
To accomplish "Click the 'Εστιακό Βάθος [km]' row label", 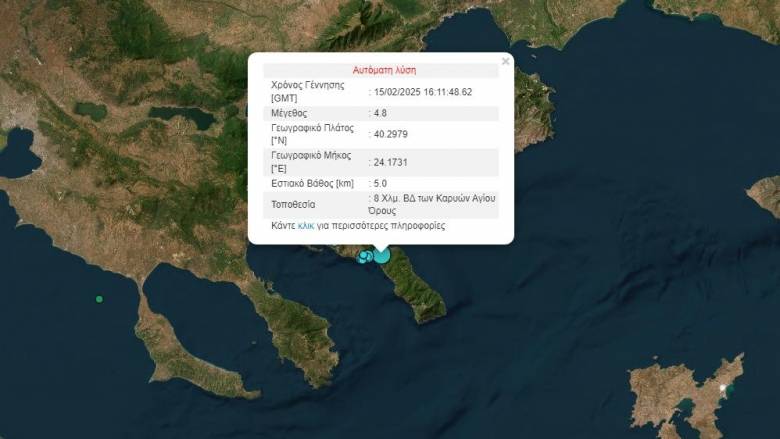I will pyautogui.click(x=314, y=183).
